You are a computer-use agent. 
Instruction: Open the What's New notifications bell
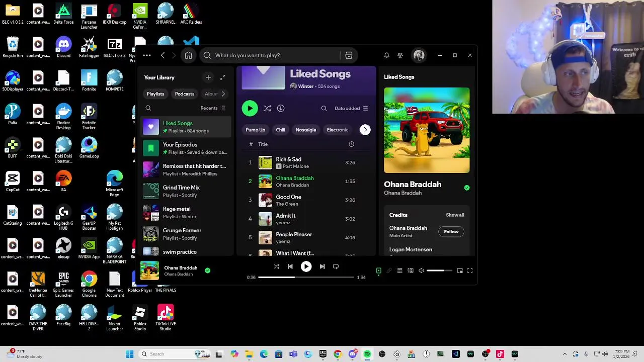click(x=386, y=55)
